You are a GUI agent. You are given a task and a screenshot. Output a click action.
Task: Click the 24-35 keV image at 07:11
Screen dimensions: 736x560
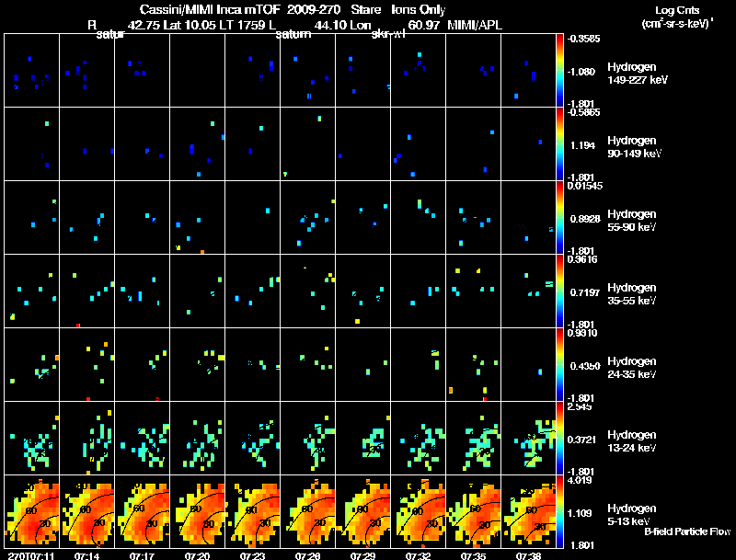pos(32,364)
